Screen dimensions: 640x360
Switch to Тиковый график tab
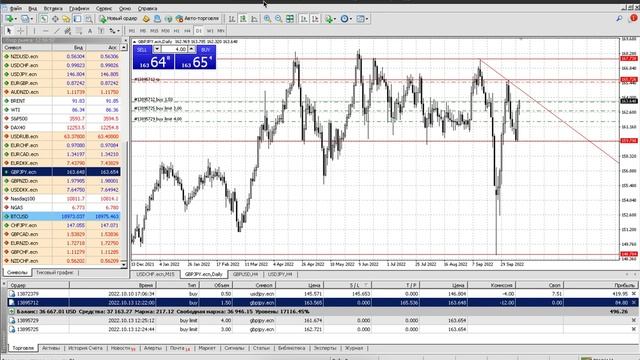point(55,272)
